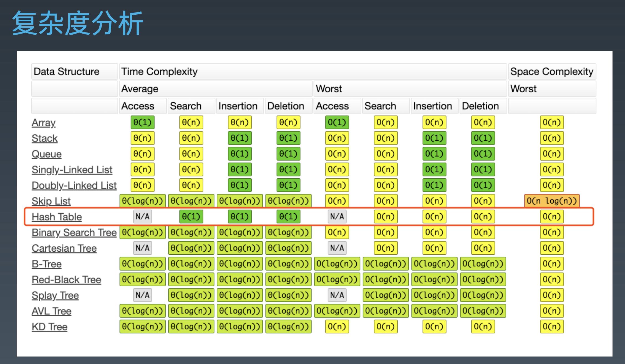Click Hash Table's average Access N/A cell
Image resolution: width=625 pixels, height=364 pixels.
tap(142, 217)
